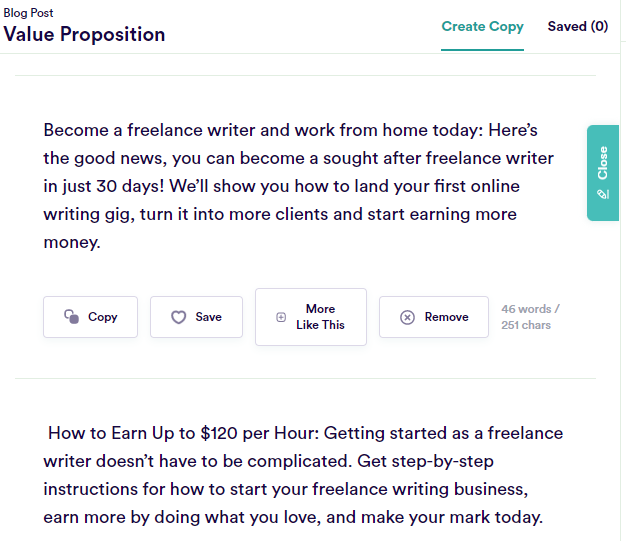This screenshot has height=541, width=626.
Task: Click the Copy icon with overlapping squares
Action: (72, 317)
